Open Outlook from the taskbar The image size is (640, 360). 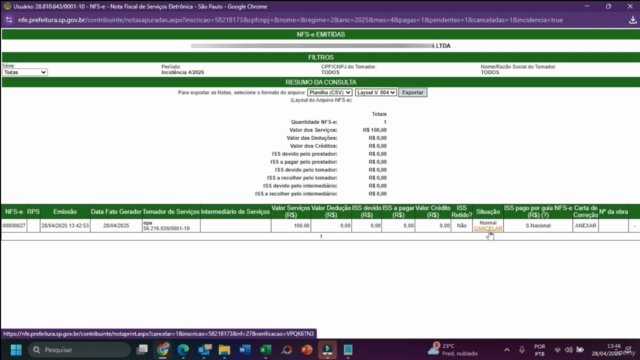point(204,350)
